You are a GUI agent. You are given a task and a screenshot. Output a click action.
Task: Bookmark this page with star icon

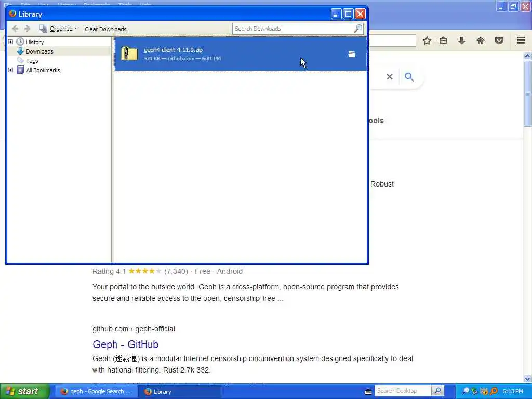pos(427,41)
